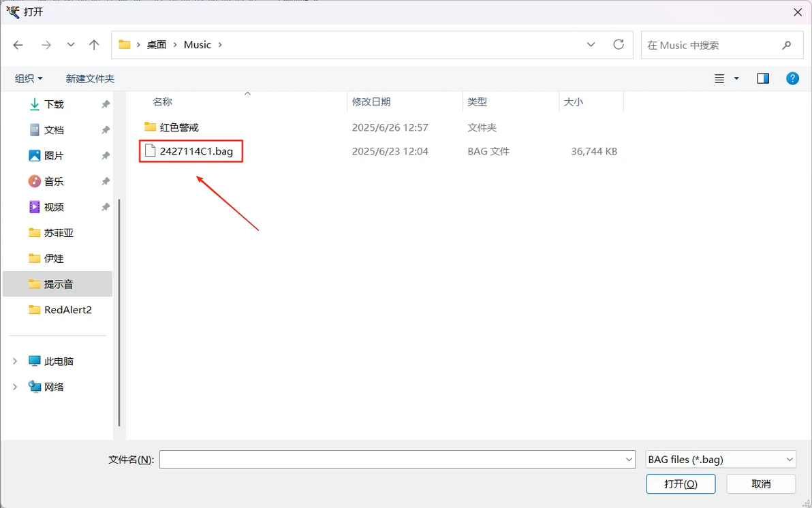Viewport: 812px width, 508px height.
Task: Open 下载 in the sidebar
Action: tap(54, 104)
